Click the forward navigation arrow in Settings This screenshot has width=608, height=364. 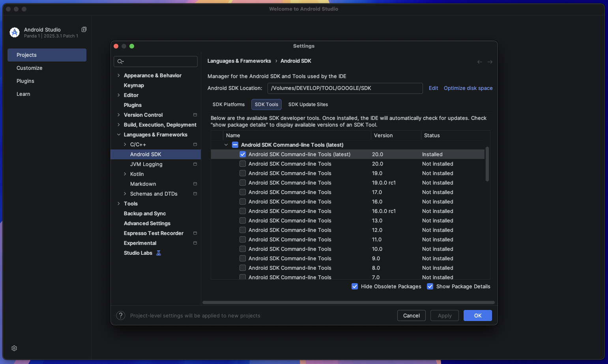490,62
